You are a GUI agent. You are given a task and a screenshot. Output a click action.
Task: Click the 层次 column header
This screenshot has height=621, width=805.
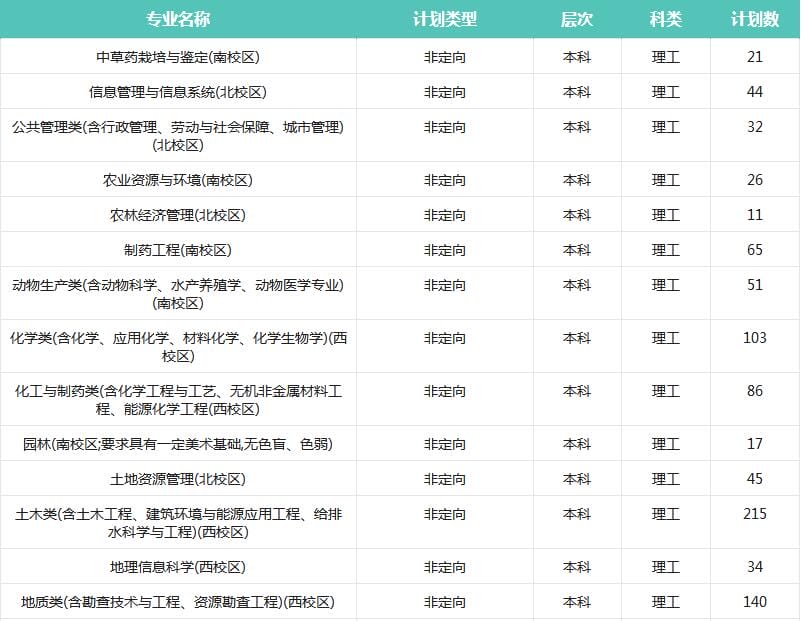pyautogui.click(x=575, y=18)
